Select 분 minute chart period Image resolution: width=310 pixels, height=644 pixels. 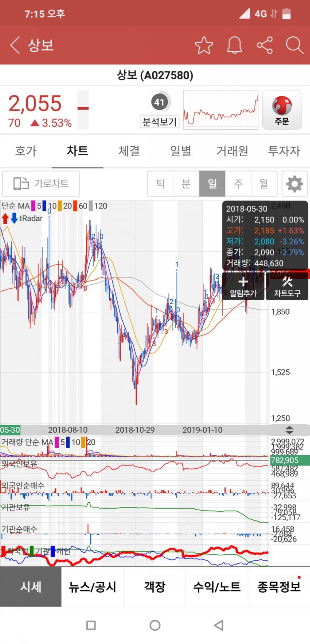tap(186, 183)
